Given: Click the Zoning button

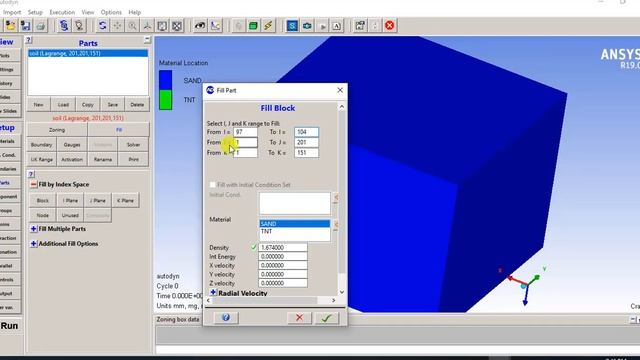Looking at the screenshot, I should (x=57, y=130).
